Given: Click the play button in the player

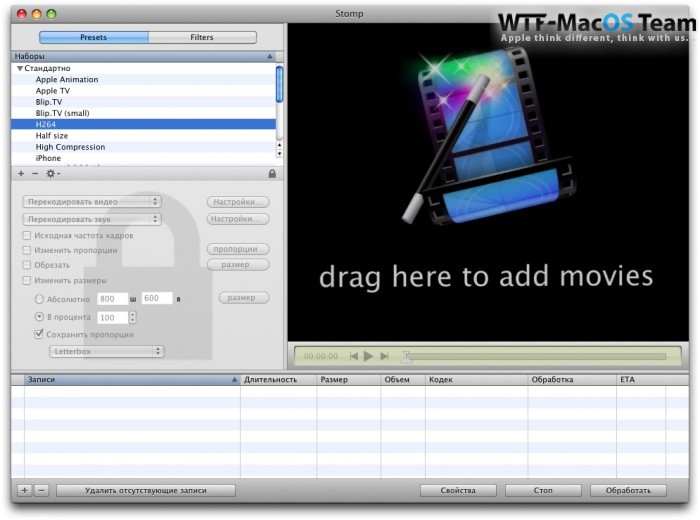Looking at the screenshot, I should pyautogui.click(x=369, y=356).
